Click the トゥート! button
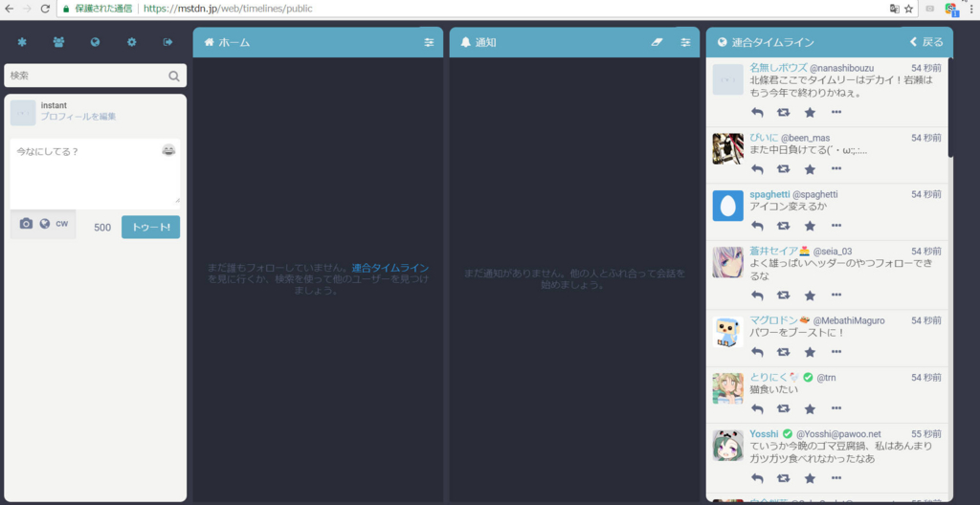 (x=150, y=227)
